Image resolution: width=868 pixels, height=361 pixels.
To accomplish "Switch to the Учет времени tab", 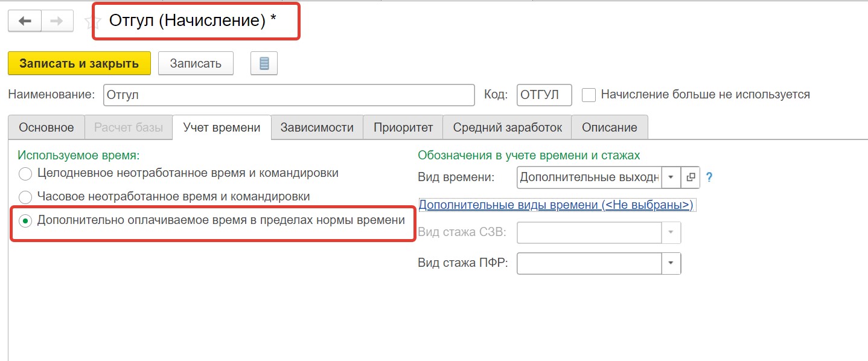I will pyautogui.click(x=222, y=127).
